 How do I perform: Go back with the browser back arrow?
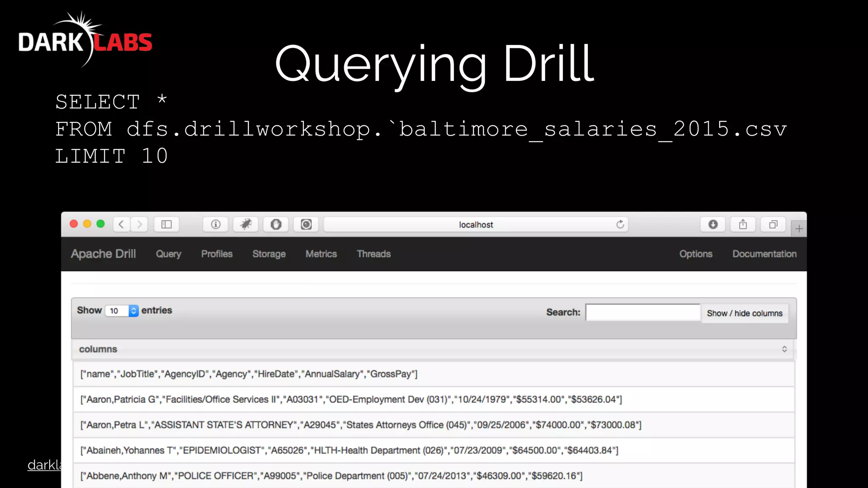coord(122,224)
